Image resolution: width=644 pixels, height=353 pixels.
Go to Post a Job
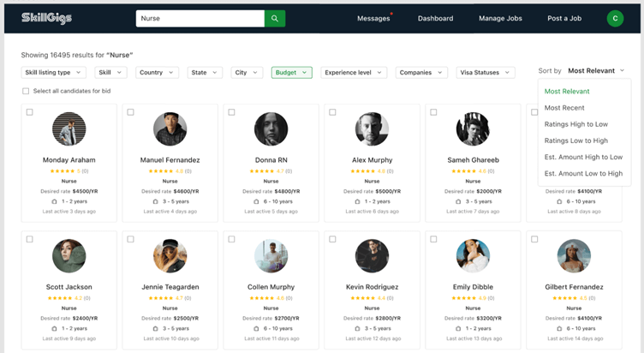(x=566, y=18)
